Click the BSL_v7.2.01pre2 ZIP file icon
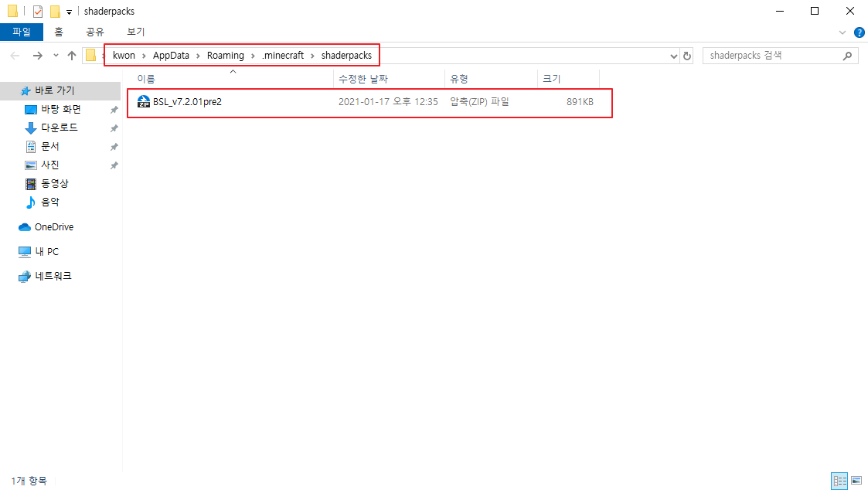The width and height of the screenshot is (868, 490). pyautogui.click(x=143, y=102)
